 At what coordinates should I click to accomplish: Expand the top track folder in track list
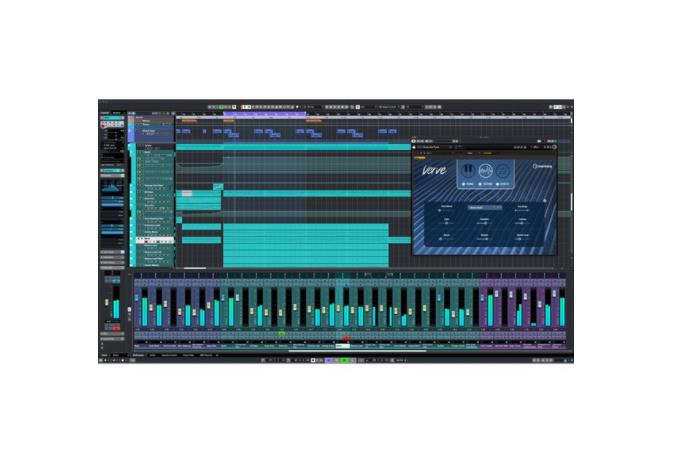(138, 119)
